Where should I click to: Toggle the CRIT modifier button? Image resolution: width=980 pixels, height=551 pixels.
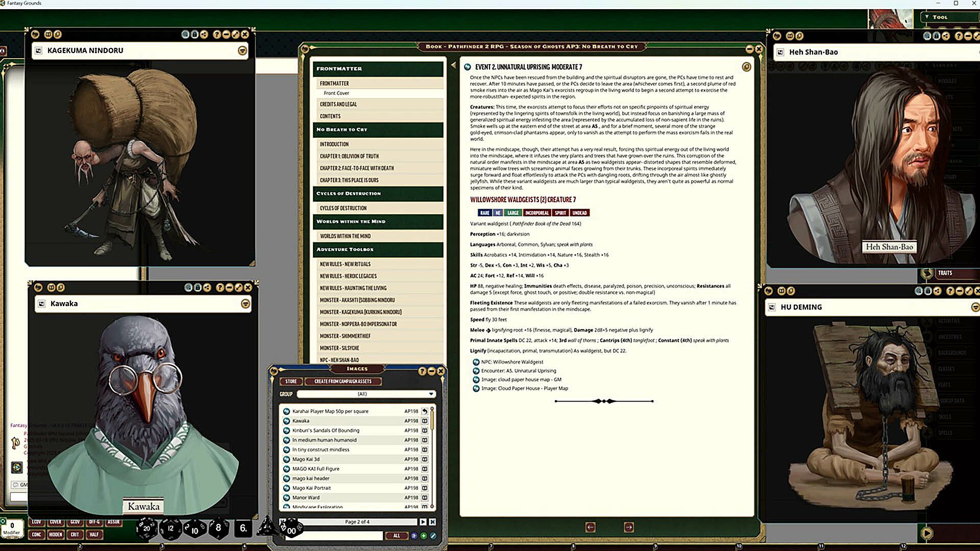point(75,535)
